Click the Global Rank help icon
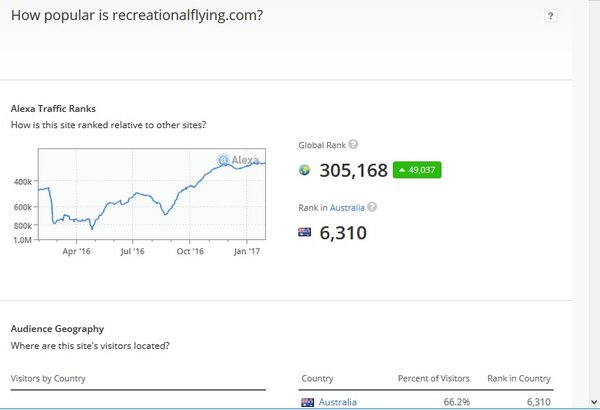This screenshot has height=410, width=600. pyautogui.click(x=353, y=145)
